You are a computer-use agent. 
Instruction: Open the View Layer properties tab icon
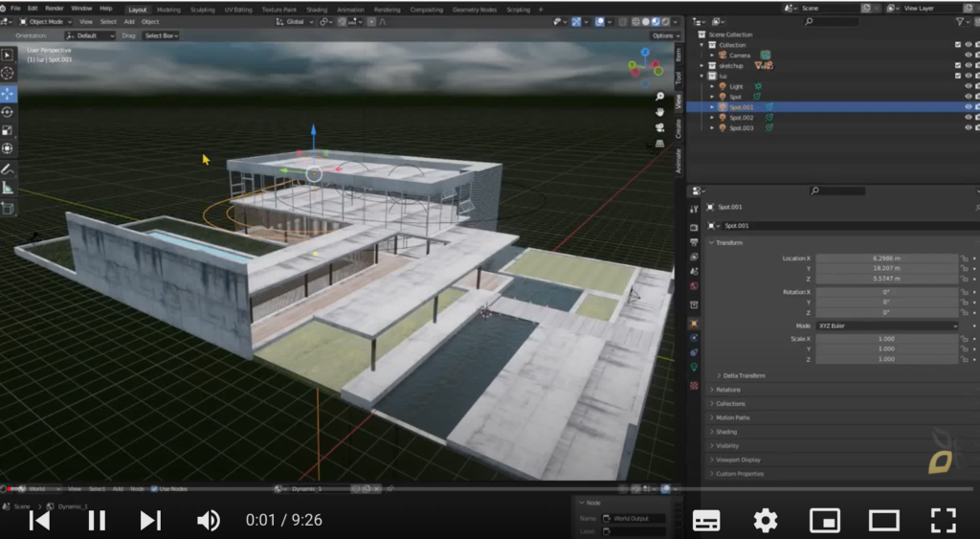coord(694,257)
